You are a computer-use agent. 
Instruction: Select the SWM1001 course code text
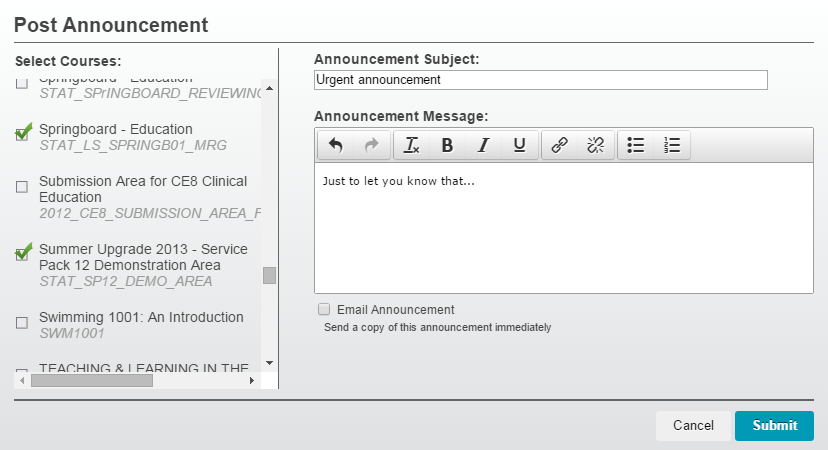tap(72, 333)
